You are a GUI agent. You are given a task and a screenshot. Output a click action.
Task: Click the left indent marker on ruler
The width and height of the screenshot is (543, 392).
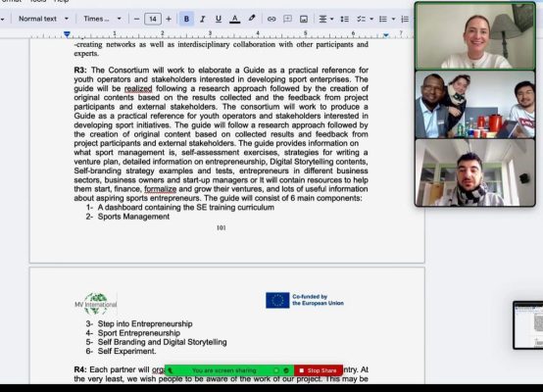(x=67, y=34)
